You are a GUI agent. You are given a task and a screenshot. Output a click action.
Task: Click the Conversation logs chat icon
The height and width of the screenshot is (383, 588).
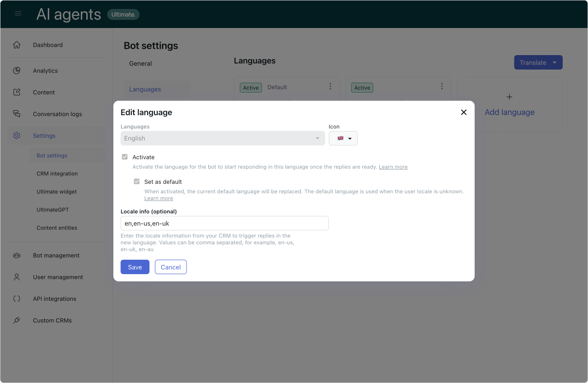pyautogui.click(x=17, y=114)
